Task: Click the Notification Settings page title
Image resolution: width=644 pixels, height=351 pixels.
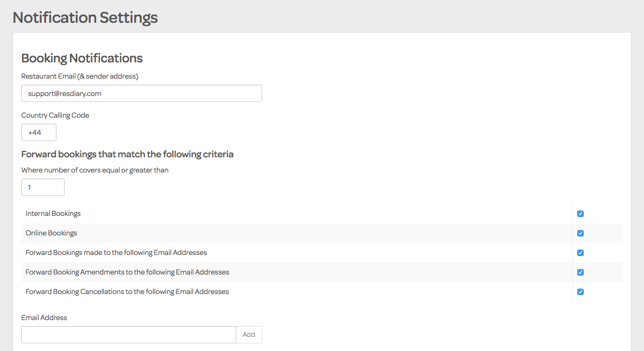Action: point(85,17)
